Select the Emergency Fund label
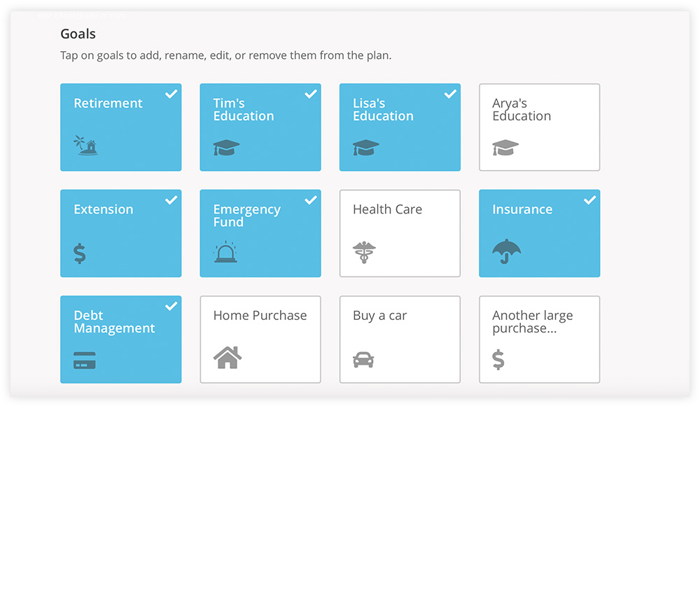This screenshot has width=700, height=595. (x=247, y=216)
